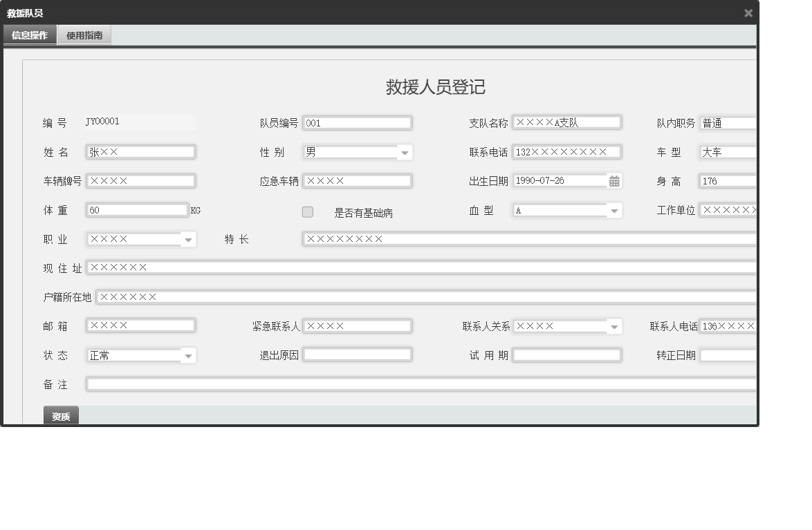The image size is (812, 530).
Task: Click the 资质 button
Action: click(x=60, y=416)
